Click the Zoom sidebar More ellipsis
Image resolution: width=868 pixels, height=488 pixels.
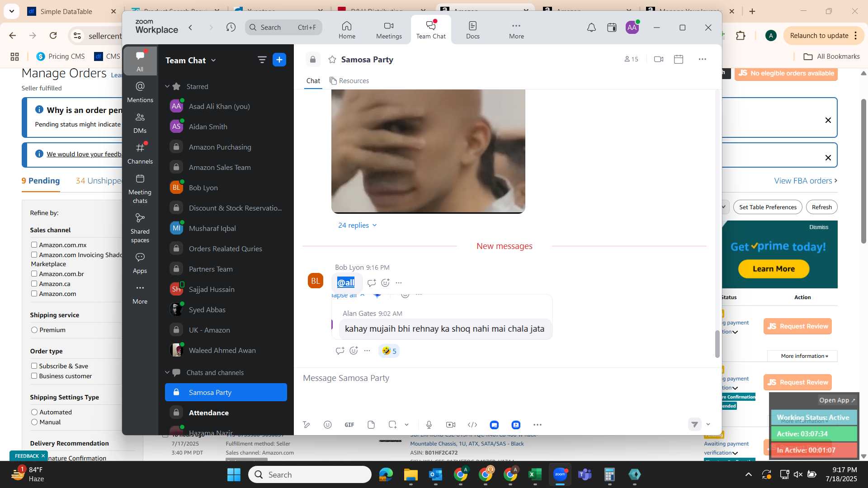click(x=140, y=294)
